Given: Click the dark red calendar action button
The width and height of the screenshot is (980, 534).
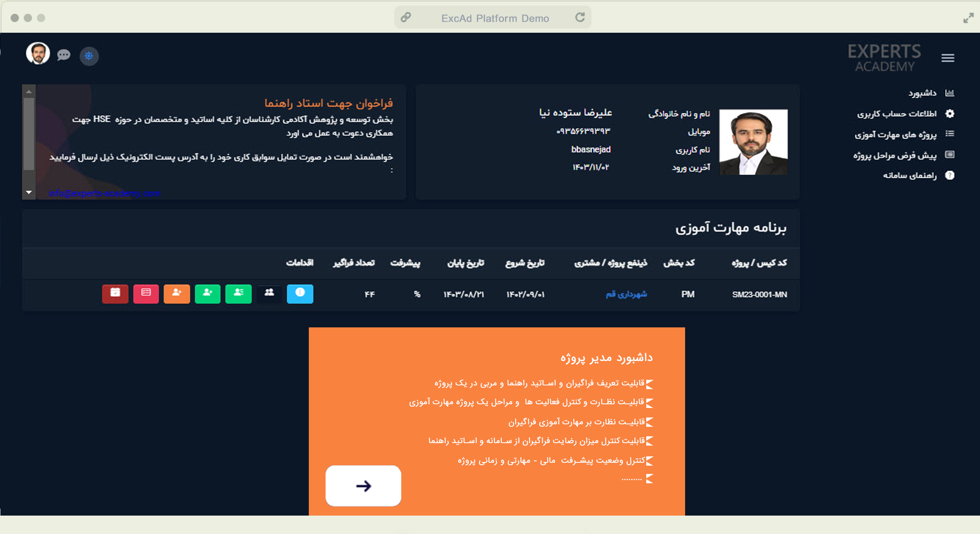Looking at the screenshot, I should coord(115,293).
